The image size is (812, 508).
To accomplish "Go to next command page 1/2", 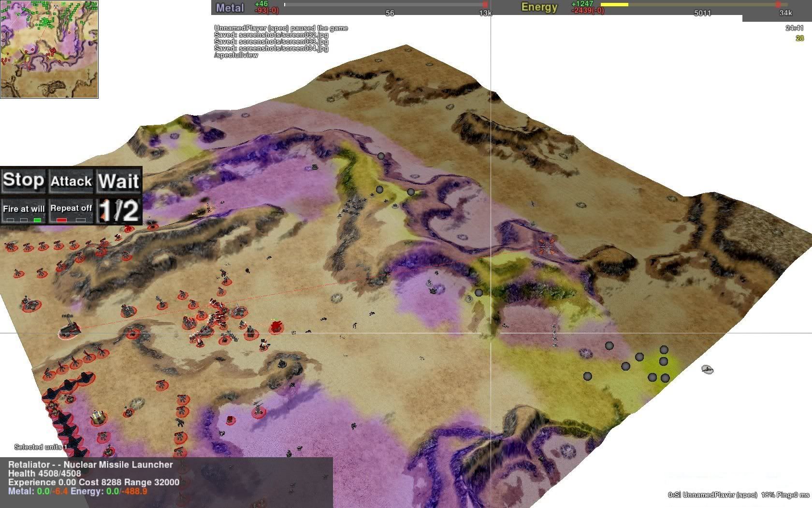I will [x=118, y=211].
